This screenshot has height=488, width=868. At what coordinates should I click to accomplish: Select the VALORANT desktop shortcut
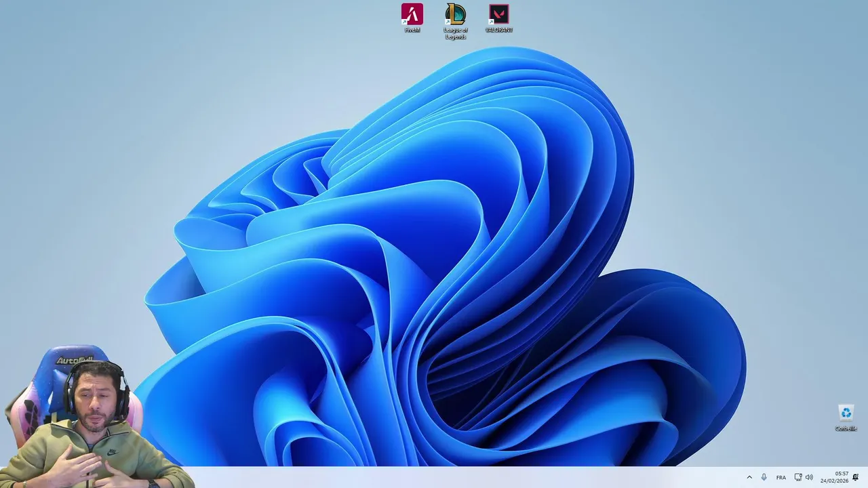click(499, 18)
